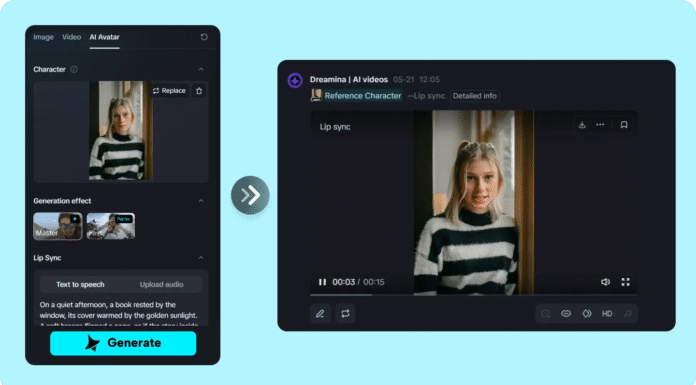Click the Dreamina | AI videos title
696x385 pixels.
click(349, 79)
